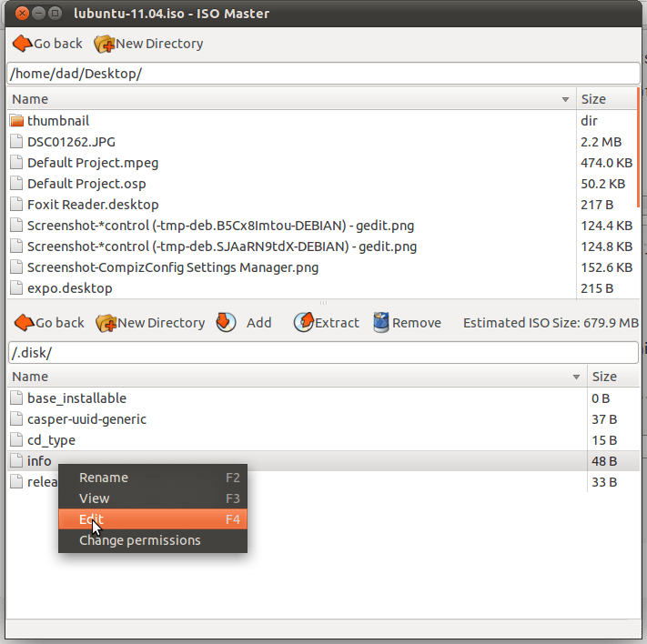
Task: Click the Add icon in ISO toolbar
Action: pyautogui.click(x=226, y=323)
